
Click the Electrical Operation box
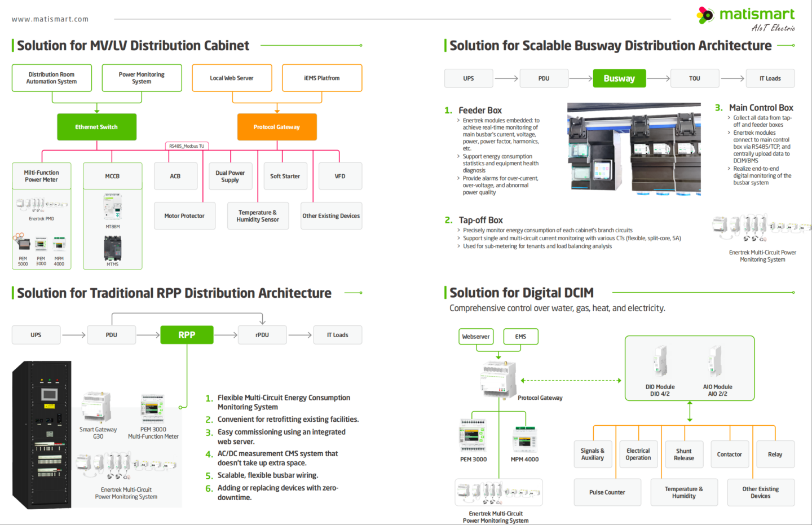[x=638, y=455]
